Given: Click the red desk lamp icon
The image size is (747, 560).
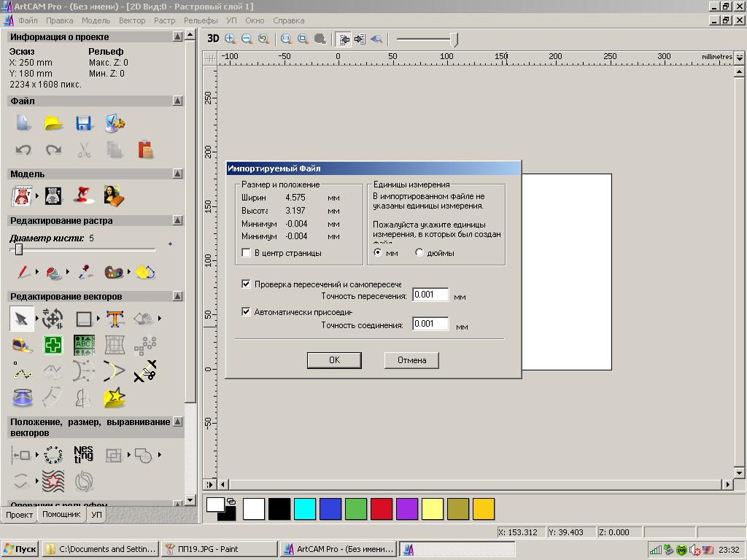Looking at the screenshot, I should click(83, 195).
